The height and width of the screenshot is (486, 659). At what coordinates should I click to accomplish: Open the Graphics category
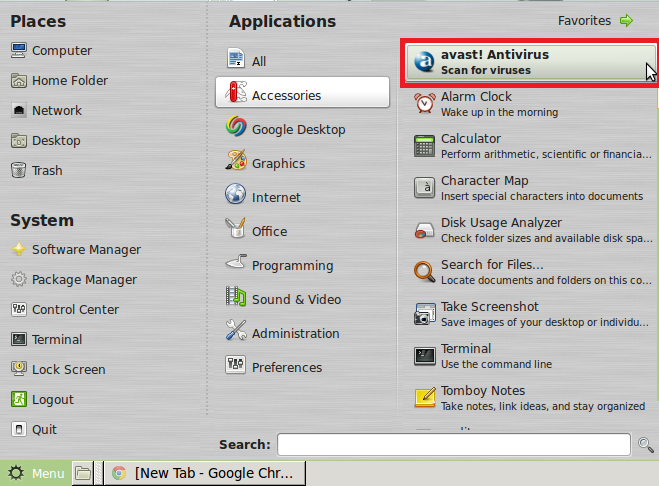point(266,161)
